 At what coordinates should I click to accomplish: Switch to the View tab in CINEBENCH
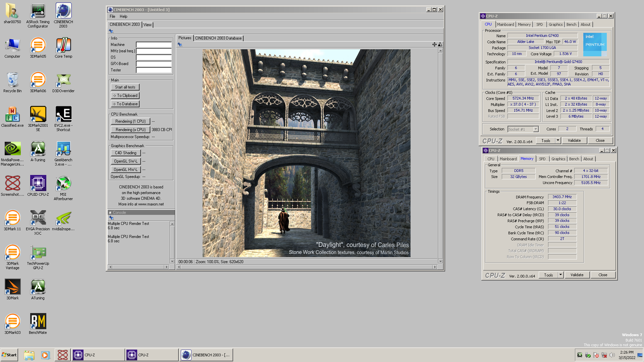(x=148, y=25)
